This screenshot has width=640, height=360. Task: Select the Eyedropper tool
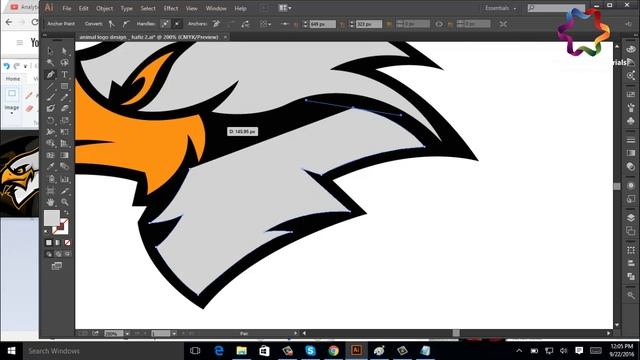pyautogui.click(x=50, y=167)
